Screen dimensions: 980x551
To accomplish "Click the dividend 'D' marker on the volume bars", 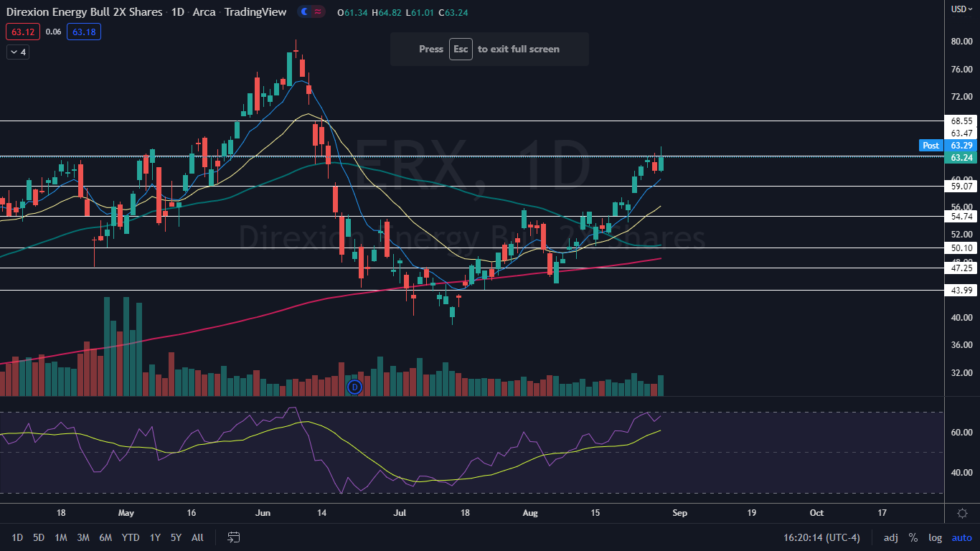I will pyautogui.click(x=354, y=387).
